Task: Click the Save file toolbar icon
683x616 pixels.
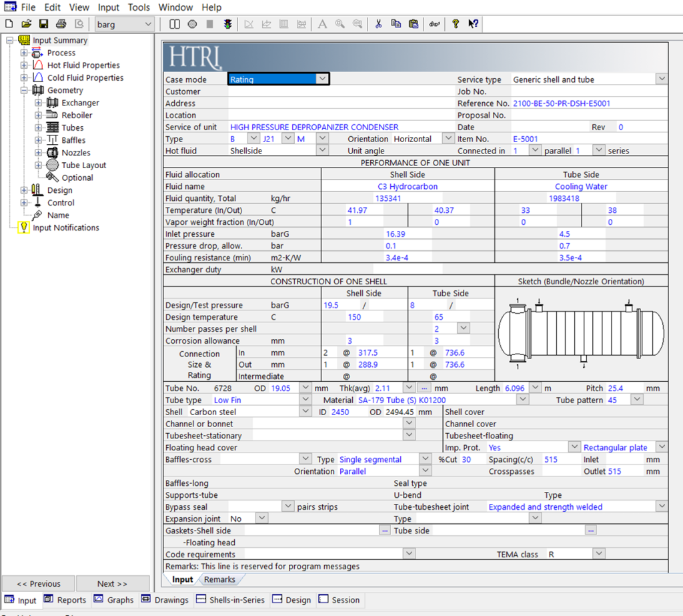Action: point(43,24)
